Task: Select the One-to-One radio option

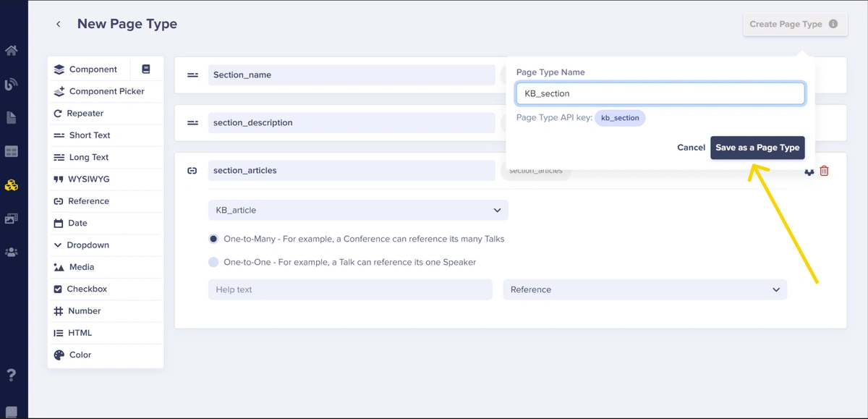Action: click(x=213, y=262)
